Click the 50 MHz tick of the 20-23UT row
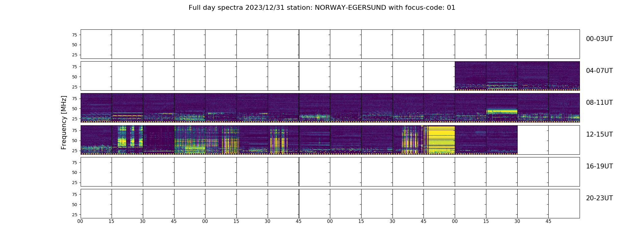644x245 pixels. 75,205
